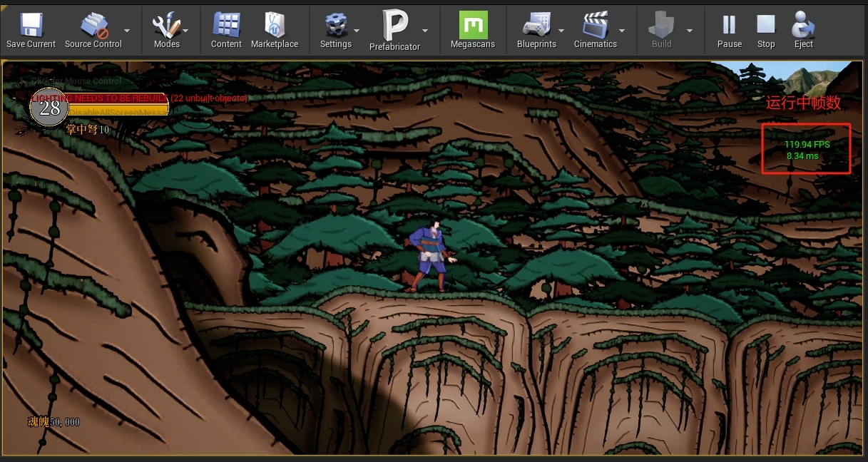
Task: Open the Content browser icon
Action: (226, 25)
